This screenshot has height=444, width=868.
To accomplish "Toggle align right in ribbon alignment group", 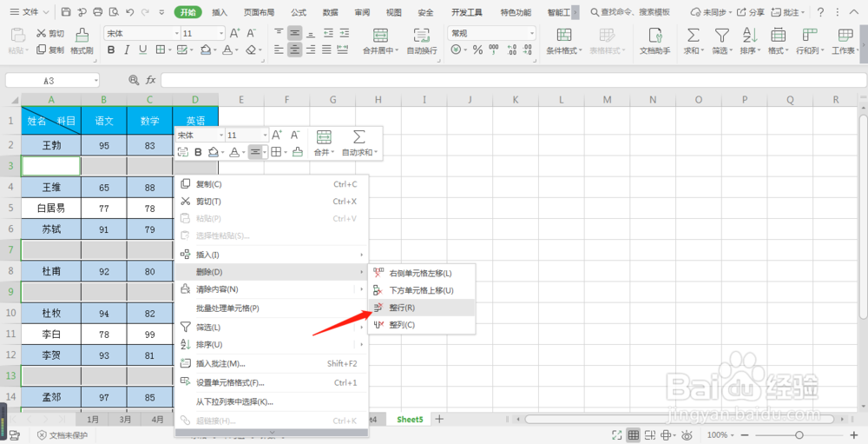I will click(311, 50).
